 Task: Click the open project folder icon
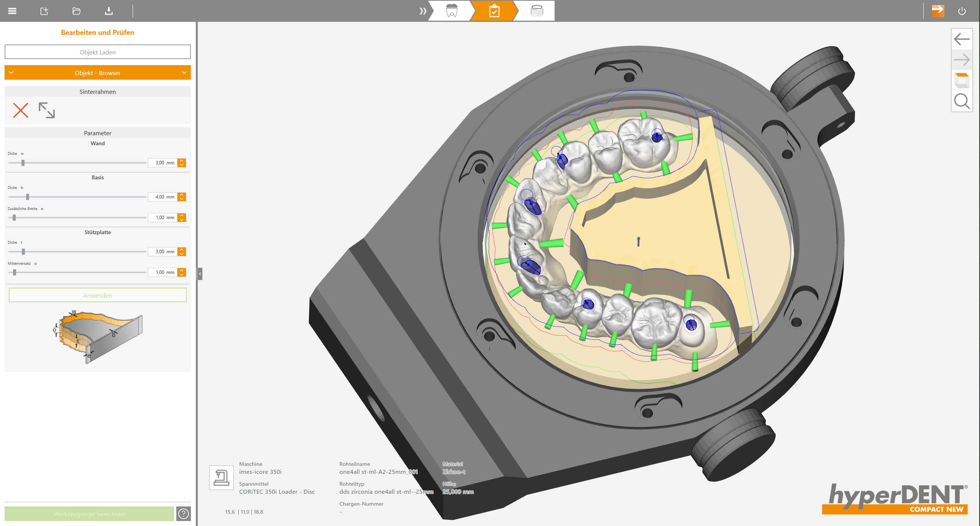point(76,11)
